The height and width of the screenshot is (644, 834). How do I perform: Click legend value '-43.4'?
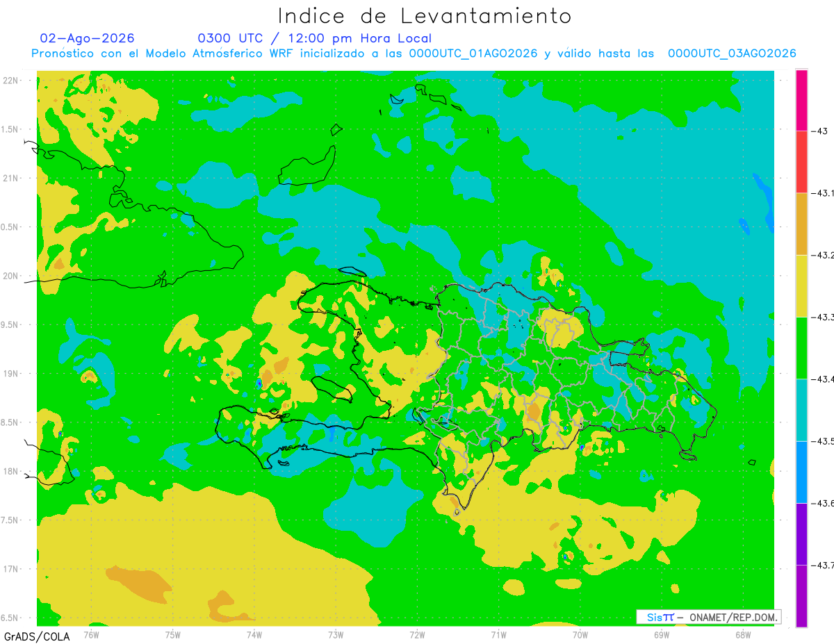824,379
